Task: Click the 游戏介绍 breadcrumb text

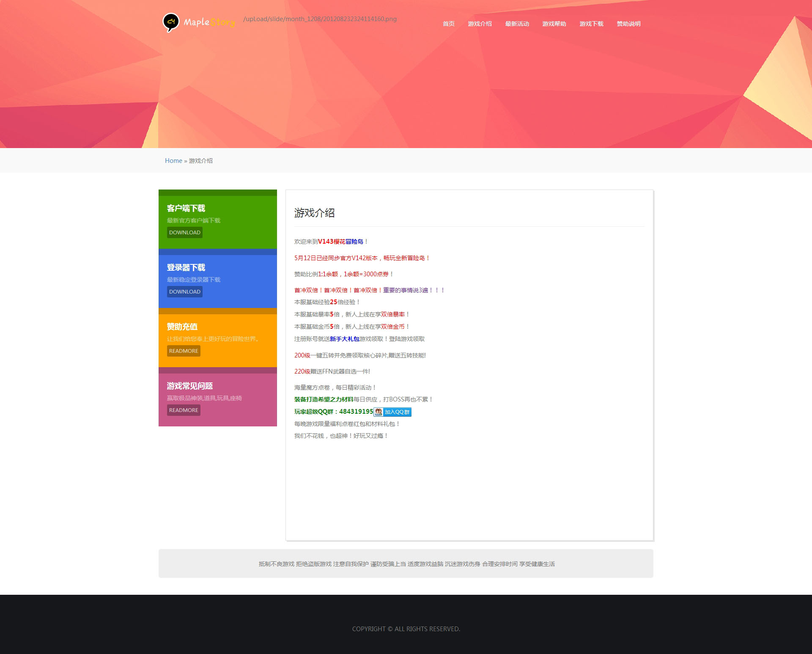Action: click(x=201, y=161)
